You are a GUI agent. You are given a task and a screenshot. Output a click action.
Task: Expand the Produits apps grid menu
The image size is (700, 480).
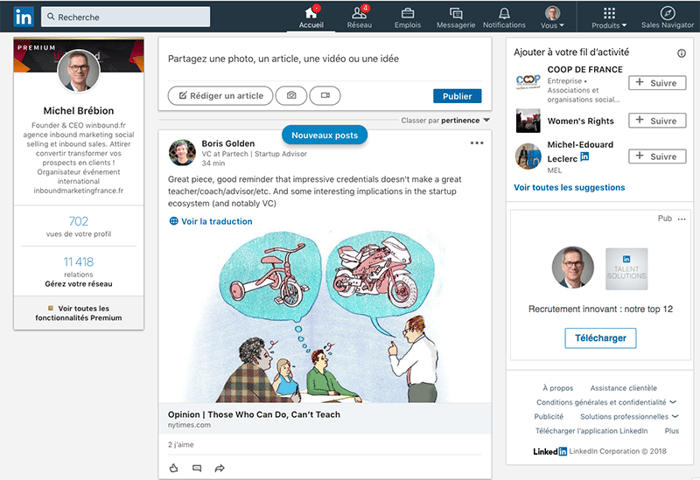(x=609, y=17)
